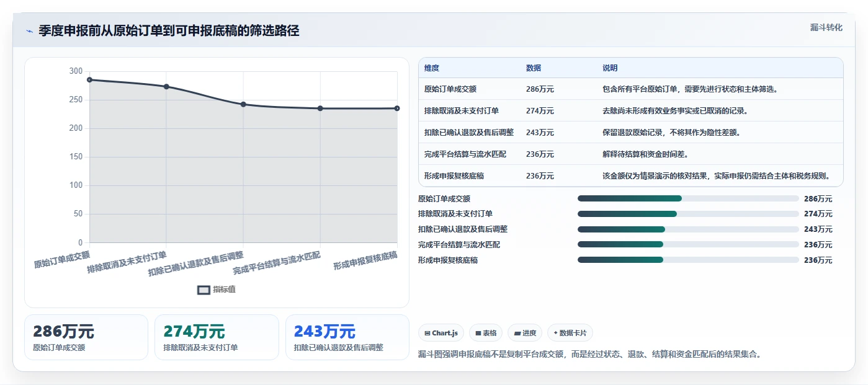Screen dimensions: 868x385
Task: Click table cell 完成平台结算与流水匹配
Action: [x=465, y=154]
